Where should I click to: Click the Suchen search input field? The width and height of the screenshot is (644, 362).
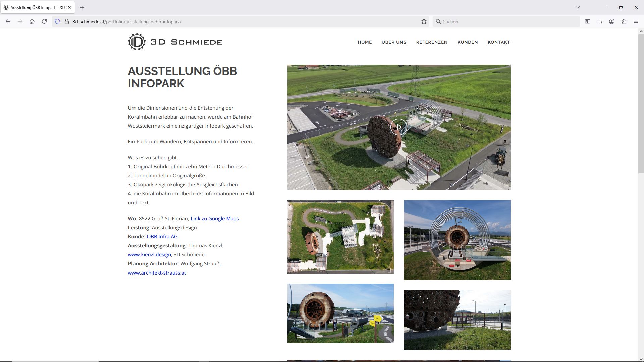coord(506,21)
